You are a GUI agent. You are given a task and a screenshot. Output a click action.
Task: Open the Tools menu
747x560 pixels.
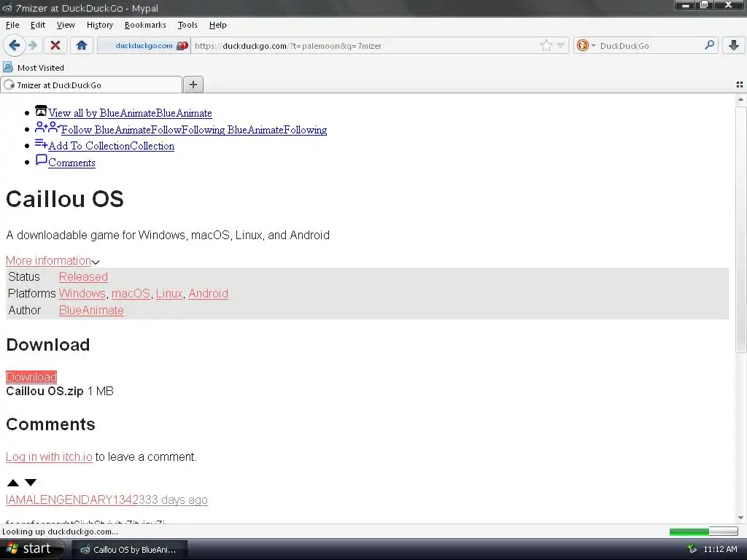[x=187, y=25]
